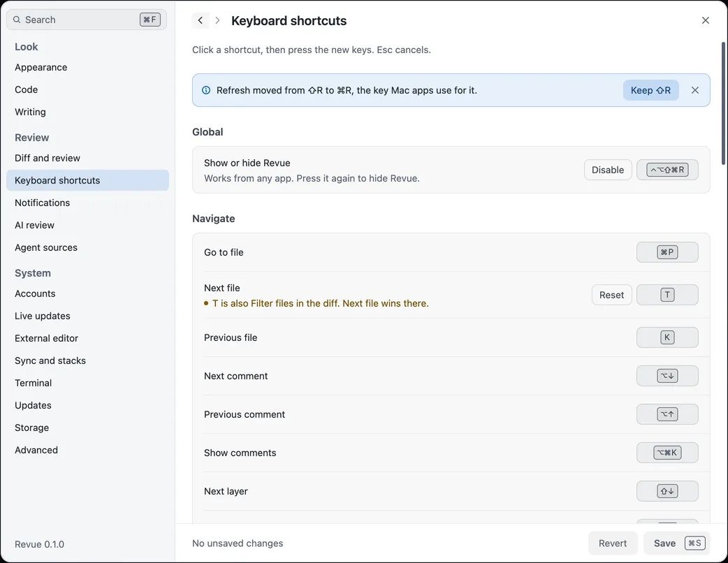Screen dimensions: 728x563
Task: Click the System section header
Action: pyautogui.click(x=33, y=273)
